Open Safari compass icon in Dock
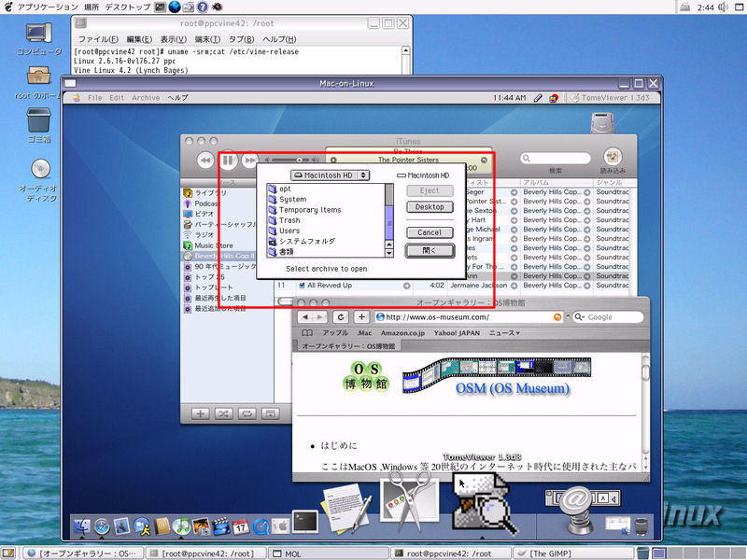This screenshot has height=560, width=747. pyautogui.click(x=102, y=526)
